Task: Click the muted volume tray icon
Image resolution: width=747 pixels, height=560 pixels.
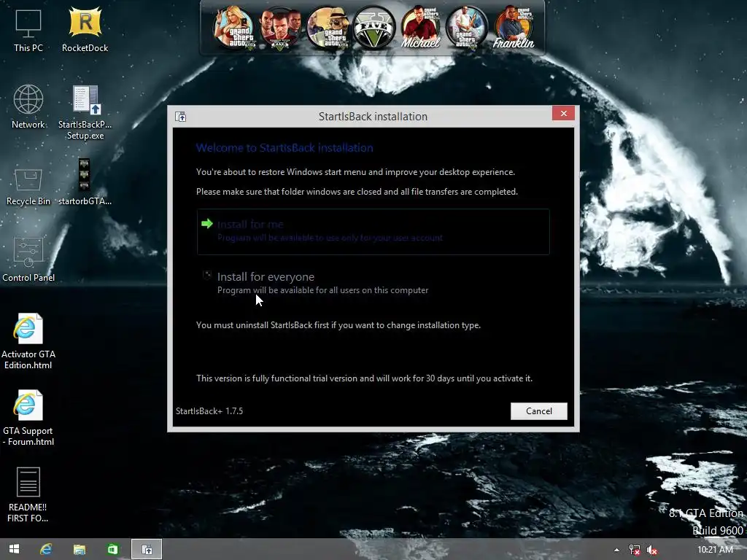Action: [651, 550]
